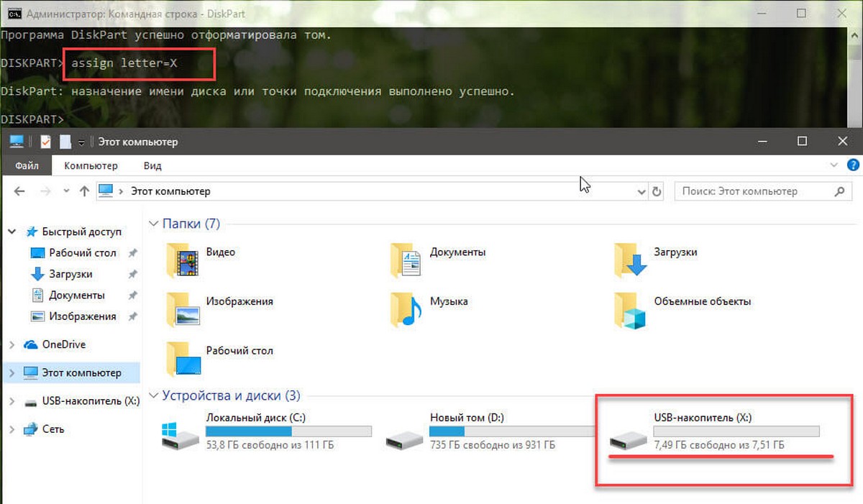Open Изображения in Quick access sidebar
This screenshot has width=863, height=504.
click(83, 316)
